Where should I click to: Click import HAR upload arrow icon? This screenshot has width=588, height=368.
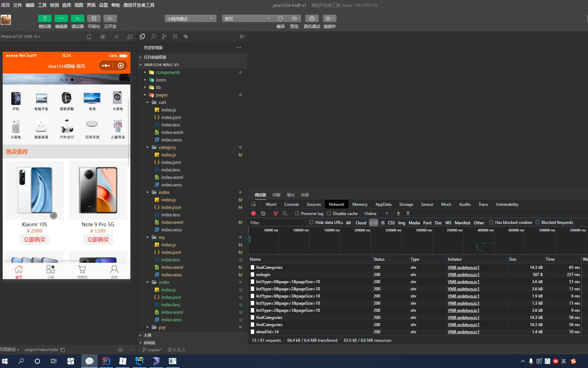click(x=398, y=213)
